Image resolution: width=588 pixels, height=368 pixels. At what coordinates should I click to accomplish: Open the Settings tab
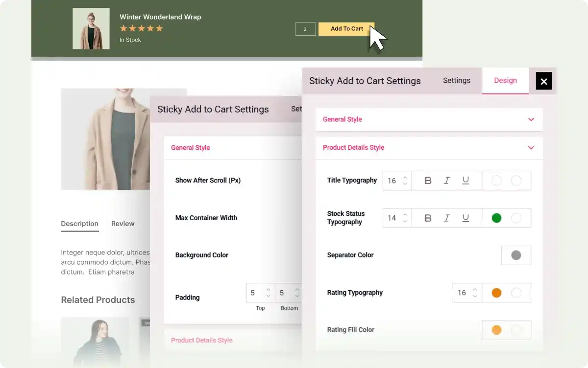pos(456,81)
